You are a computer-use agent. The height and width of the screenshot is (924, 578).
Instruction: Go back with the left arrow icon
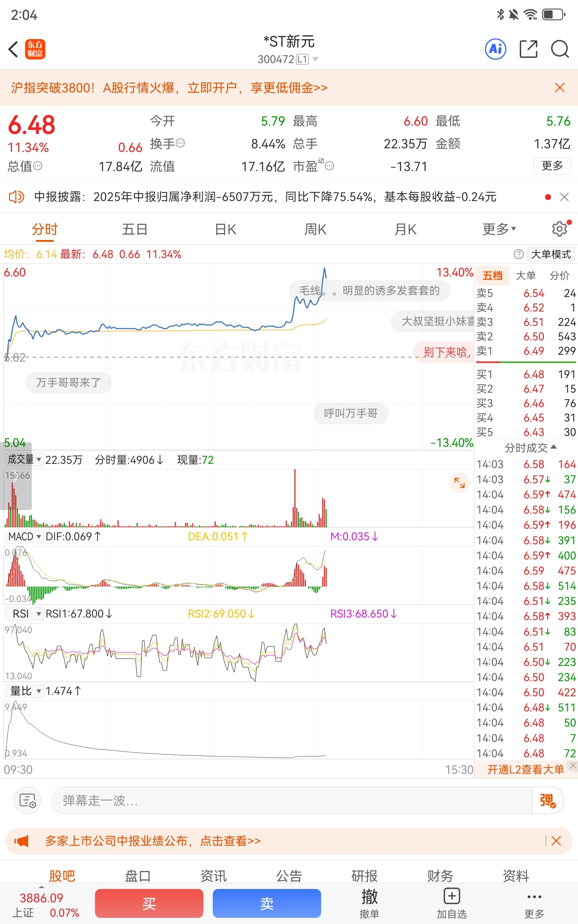pos(13,49)
